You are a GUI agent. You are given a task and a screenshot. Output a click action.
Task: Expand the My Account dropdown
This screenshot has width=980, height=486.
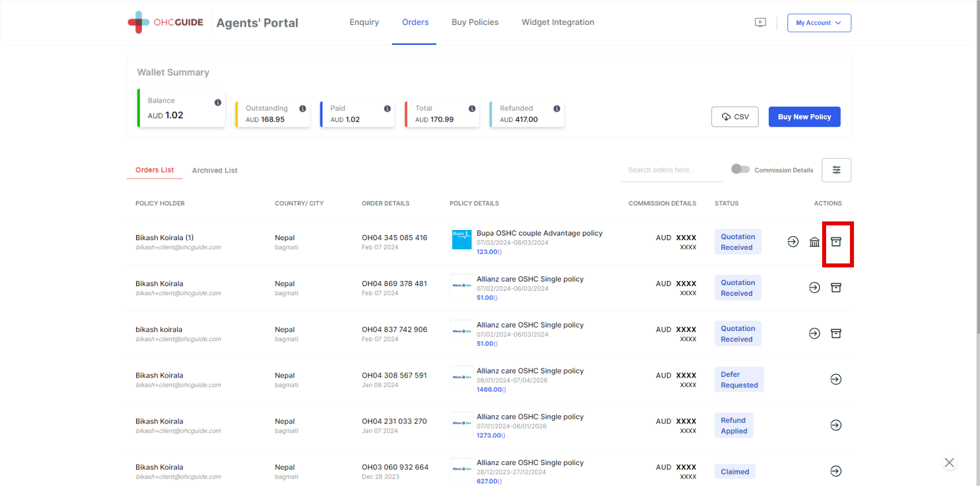pos(819,23)
